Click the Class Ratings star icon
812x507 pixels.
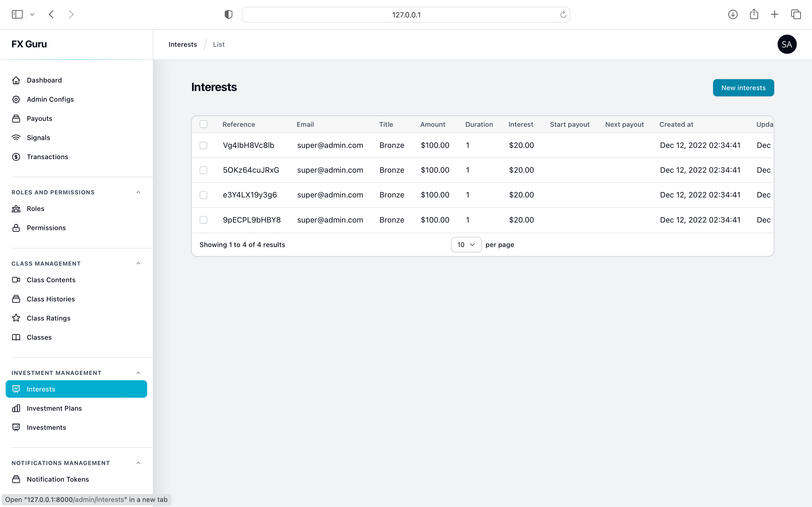[x=16, y=318]
